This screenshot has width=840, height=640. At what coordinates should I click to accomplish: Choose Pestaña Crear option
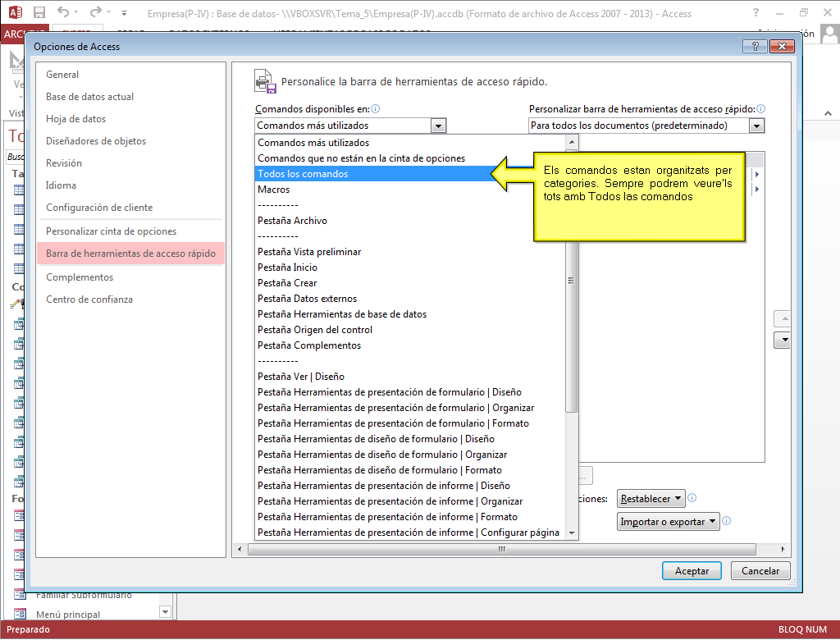click(410, 282)
